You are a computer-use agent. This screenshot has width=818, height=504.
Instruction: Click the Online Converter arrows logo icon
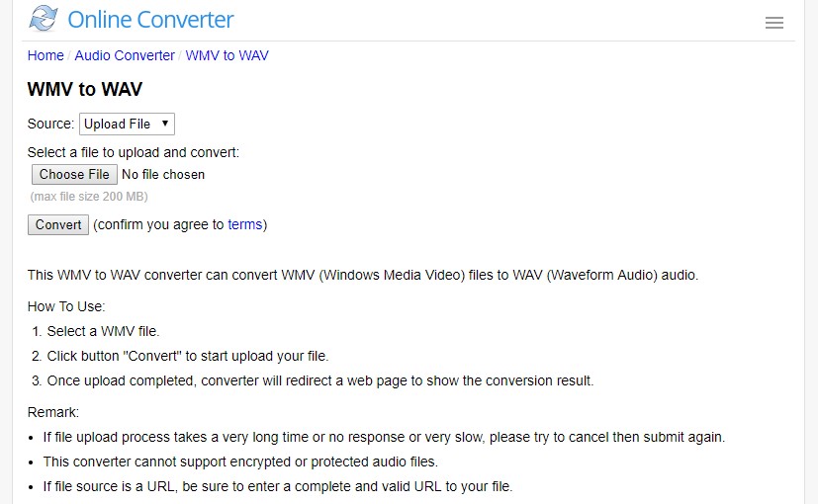point(43,19)
